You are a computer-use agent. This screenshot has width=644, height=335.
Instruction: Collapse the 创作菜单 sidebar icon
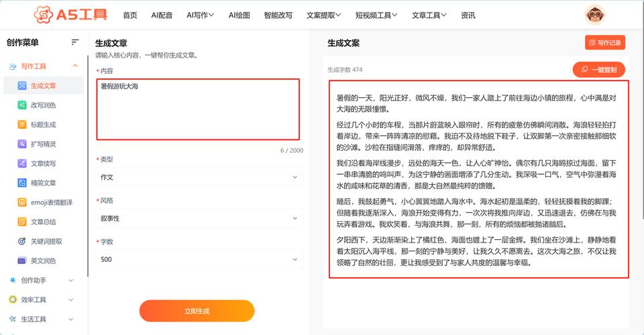(x=74, y=42)
